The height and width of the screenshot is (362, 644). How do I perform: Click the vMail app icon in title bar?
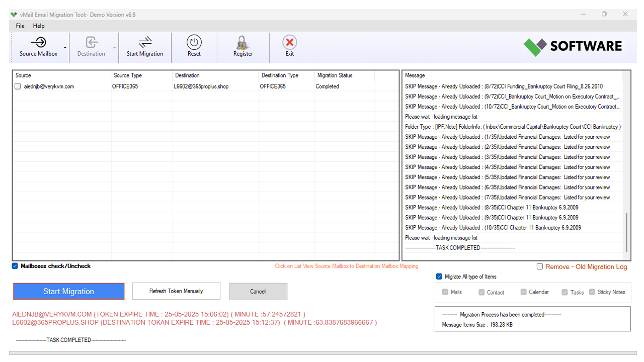click(14, 15)
